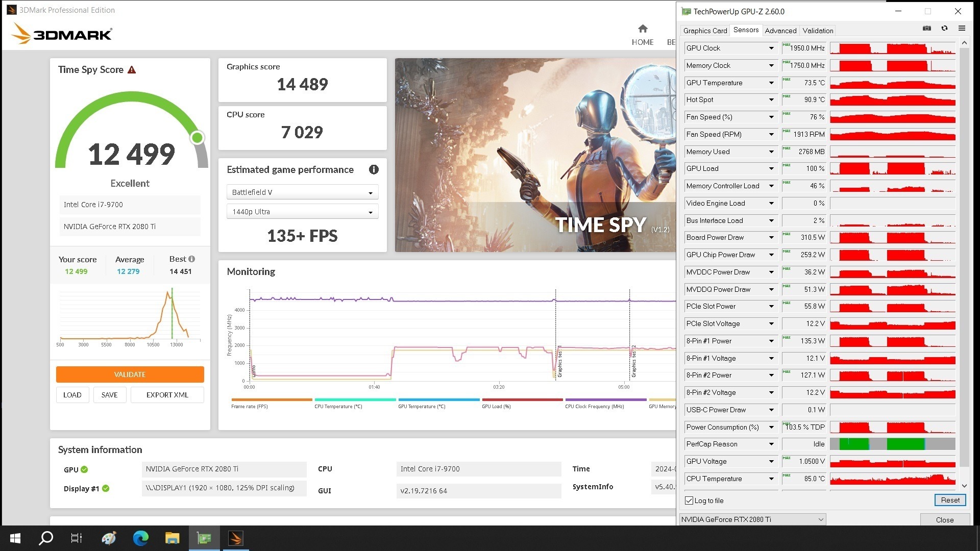This screenshot has height=551, width=980.
Task: Click the Best score info icon
Action: [x=192, y=259]
